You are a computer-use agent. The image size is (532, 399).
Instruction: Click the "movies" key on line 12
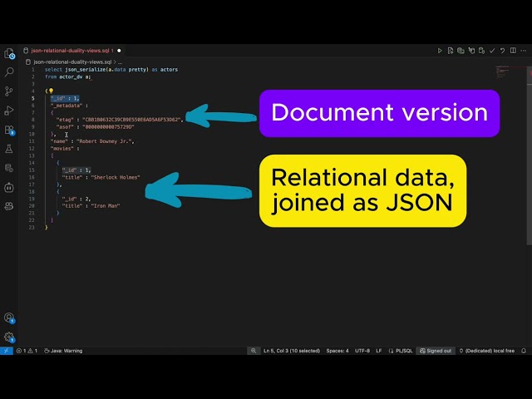pyautogui.click(x=62, y=148)
